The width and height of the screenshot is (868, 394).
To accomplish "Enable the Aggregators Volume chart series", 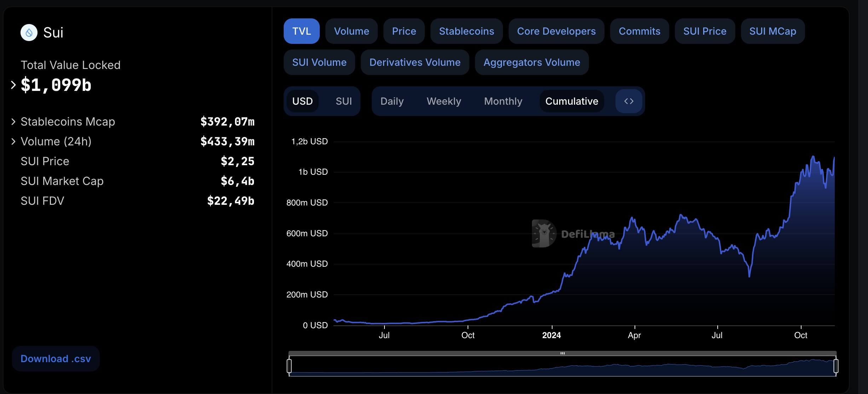I will (x=532, y=62).
